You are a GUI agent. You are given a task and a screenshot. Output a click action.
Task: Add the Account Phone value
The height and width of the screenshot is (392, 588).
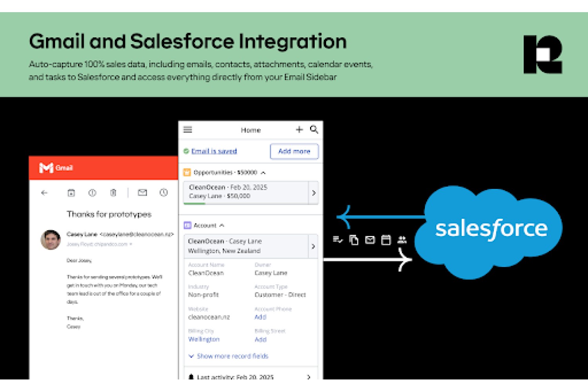[x=260, y=317]
